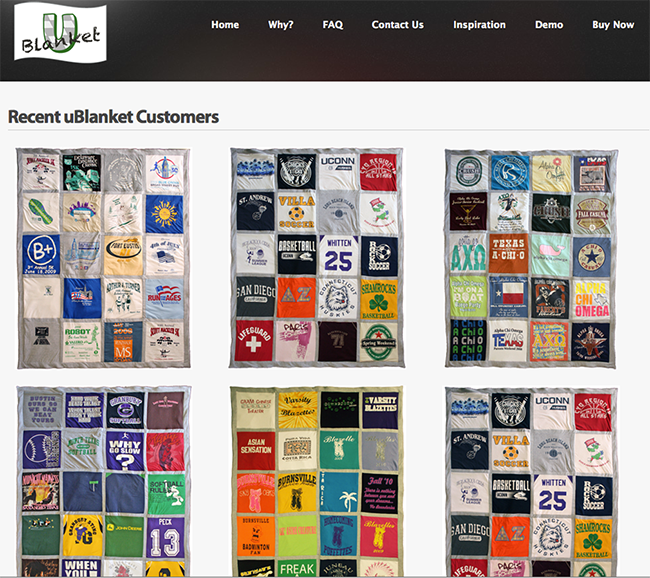Open the Home page
Image resolution: width=650 pixels, height=578 pixels.
click(x=225, y=25)
